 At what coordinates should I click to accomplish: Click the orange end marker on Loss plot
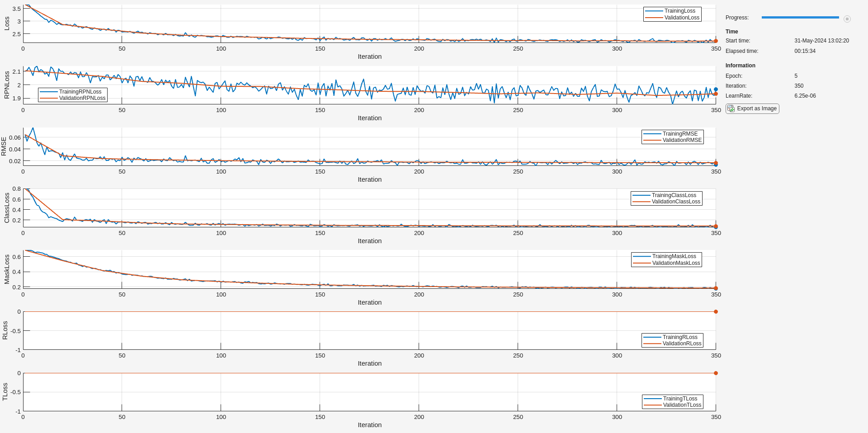[716, 41]
